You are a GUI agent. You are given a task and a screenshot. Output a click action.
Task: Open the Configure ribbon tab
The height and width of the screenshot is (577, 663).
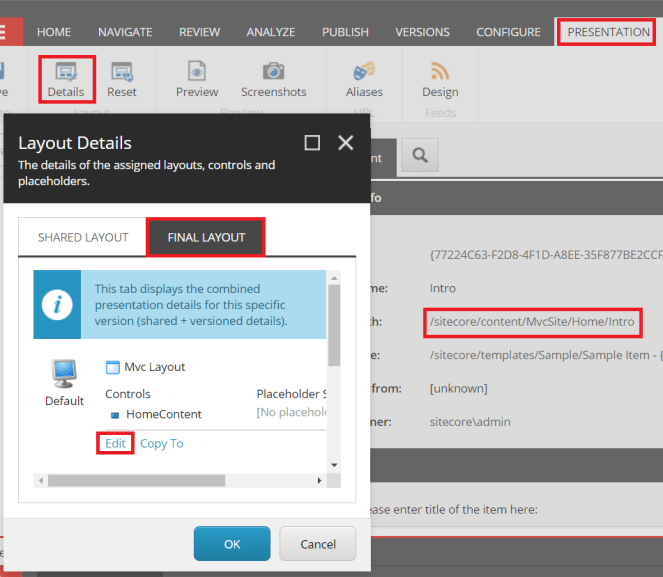(x=508, y=32)
